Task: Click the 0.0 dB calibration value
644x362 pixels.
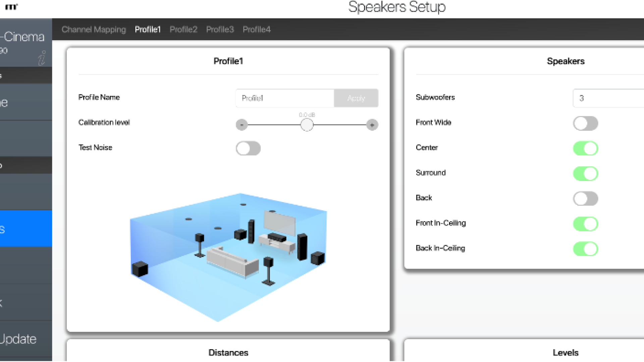Action: tap(307, 115)
